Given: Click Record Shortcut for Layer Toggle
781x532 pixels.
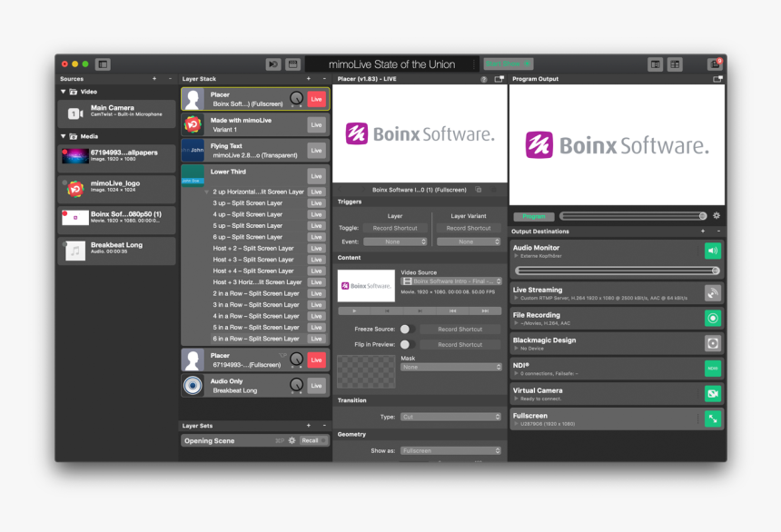Looking at the screenshot, I should click(395, 228).
